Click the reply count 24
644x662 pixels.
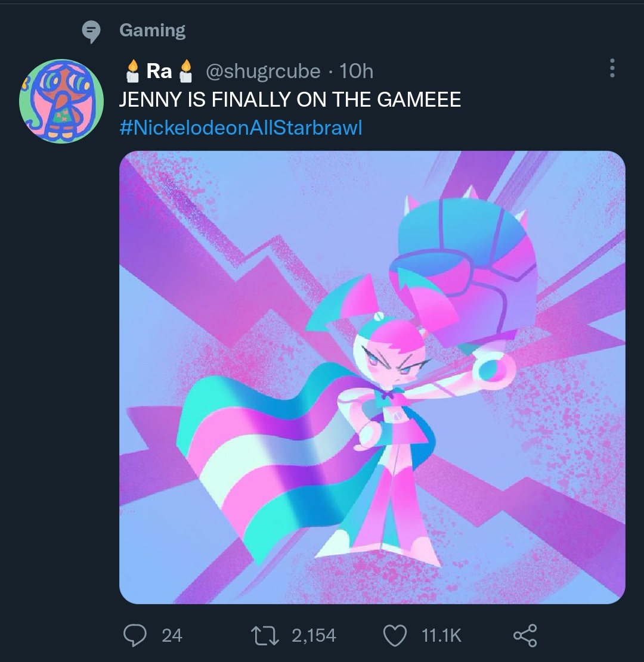point(172,636)
